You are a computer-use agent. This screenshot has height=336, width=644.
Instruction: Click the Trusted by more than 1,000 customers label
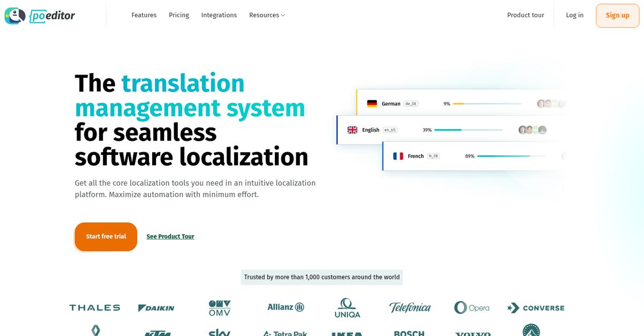point(322,277)
